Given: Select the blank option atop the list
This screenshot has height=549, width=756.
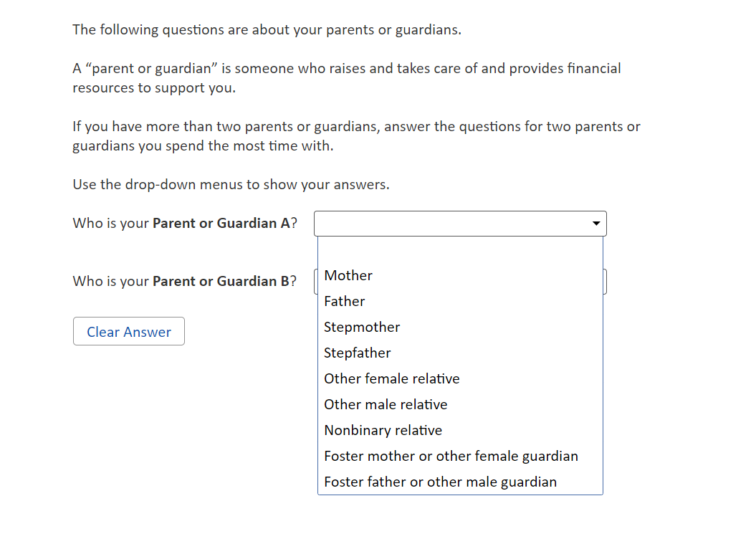Looking at the screenshot, I should click(460, 250).
